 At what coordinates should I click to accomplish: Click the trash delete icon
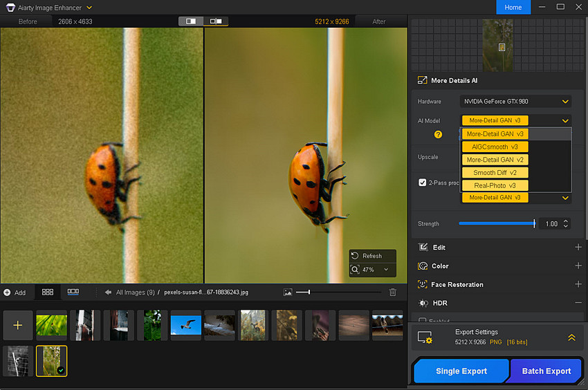(393, 292)
